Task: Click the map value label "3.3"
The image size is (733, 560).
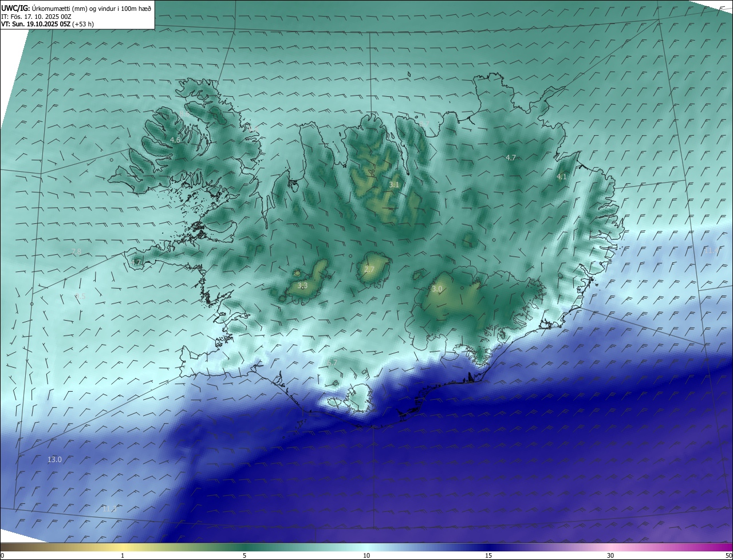Action: 302,285
